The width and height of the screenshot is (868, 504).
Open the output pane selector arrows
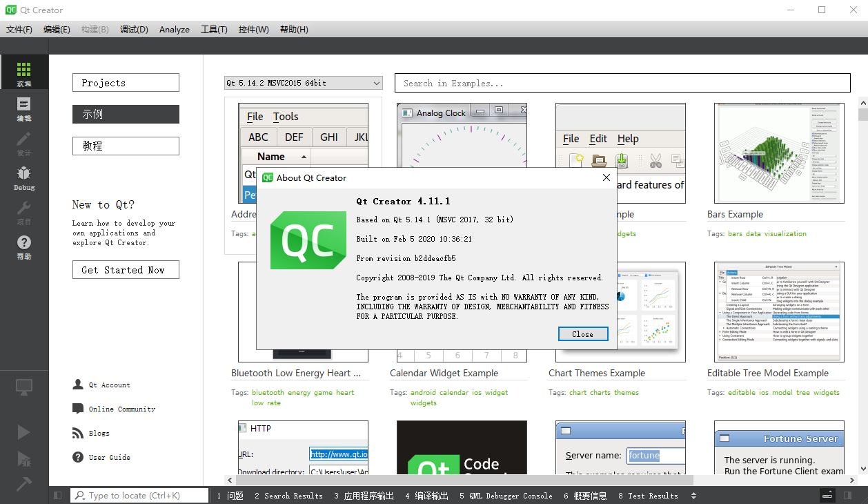693,496
